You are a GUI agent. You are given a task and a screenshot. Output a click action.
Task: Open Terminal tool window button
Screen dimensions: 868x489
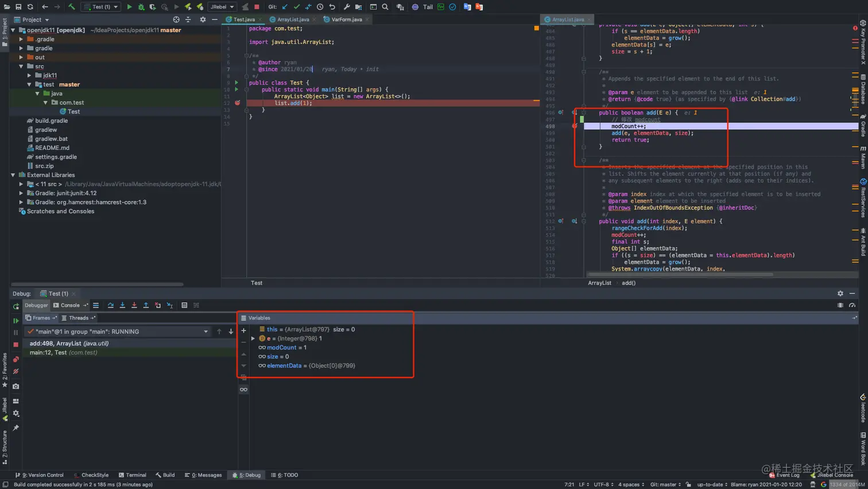pos(133,475)
